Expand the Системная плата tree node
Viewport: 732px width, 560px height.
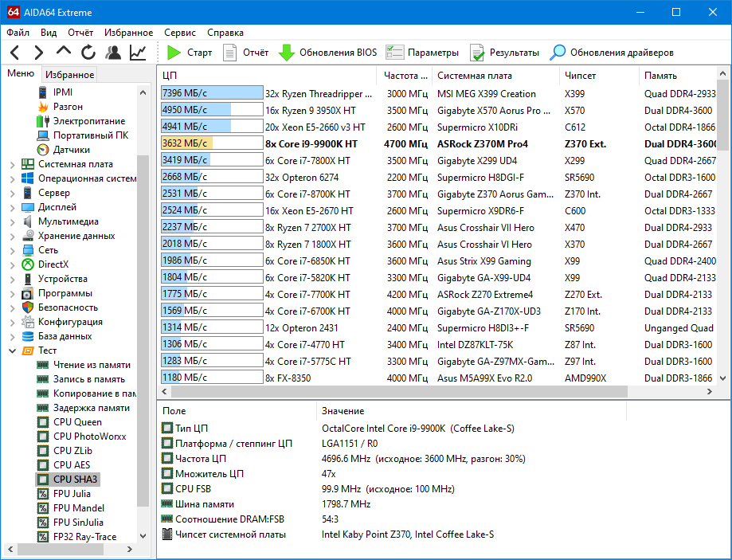(x=13, y=164)
